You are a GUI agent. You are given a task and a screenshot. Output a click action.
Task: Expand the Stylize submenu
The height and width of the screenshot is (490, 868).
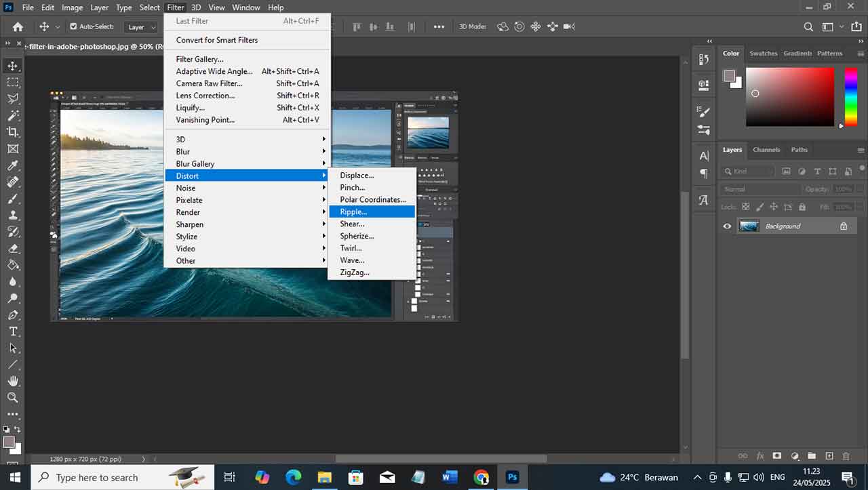point(247,237)
